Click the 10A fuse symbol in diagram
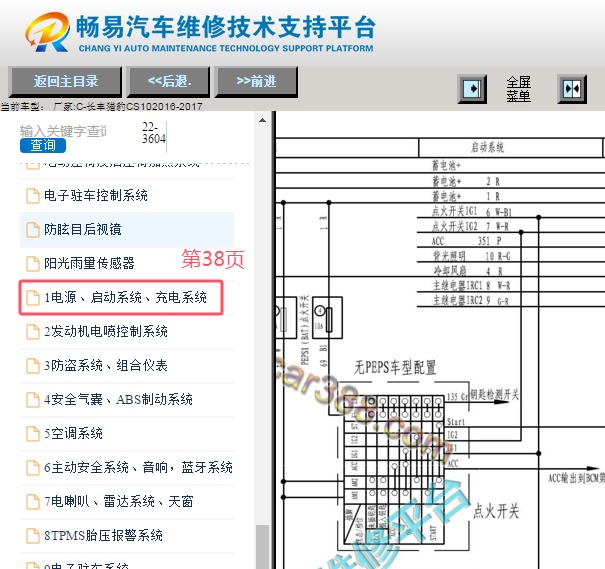Viewport: 605px width, 569px height. click(327, 317)
